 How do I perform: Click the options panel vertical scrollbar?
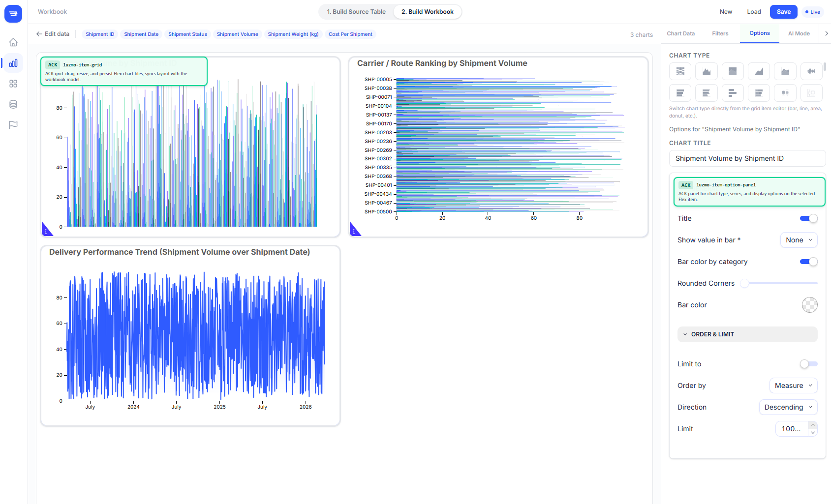[825, 66]
